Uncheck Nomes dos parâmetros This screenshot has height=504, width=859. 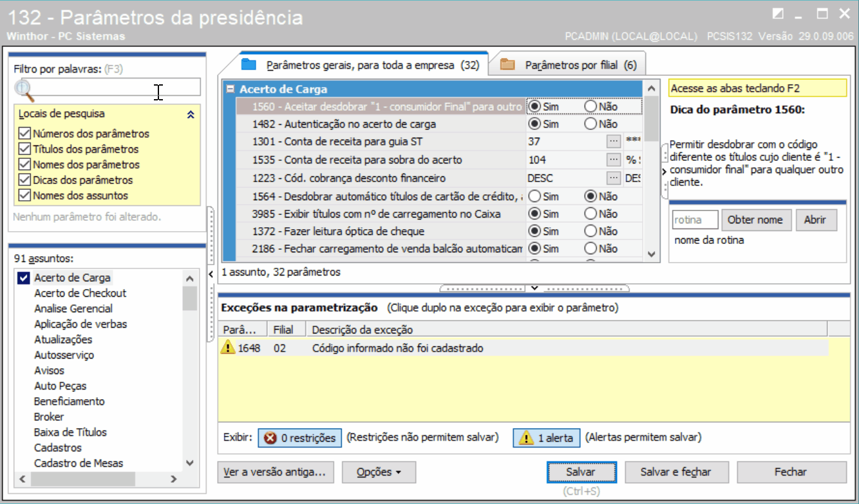click(24, 165)
